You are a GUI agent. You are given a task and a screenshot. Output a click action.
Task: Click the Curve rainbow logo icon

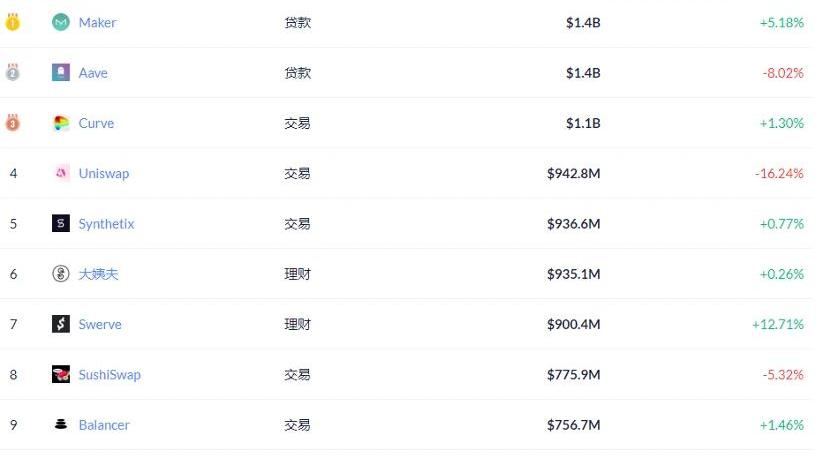click(61, 123)
